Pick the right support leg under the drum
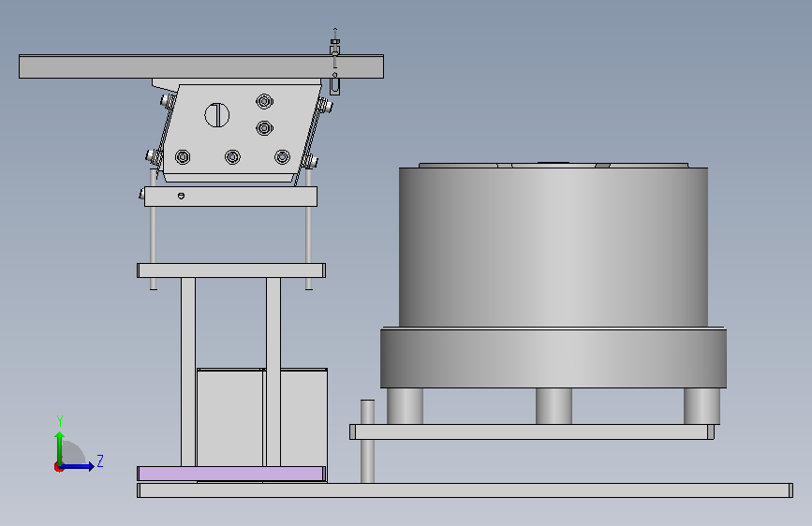This screenshot has height=526, width=812. (x=701, y=406)
